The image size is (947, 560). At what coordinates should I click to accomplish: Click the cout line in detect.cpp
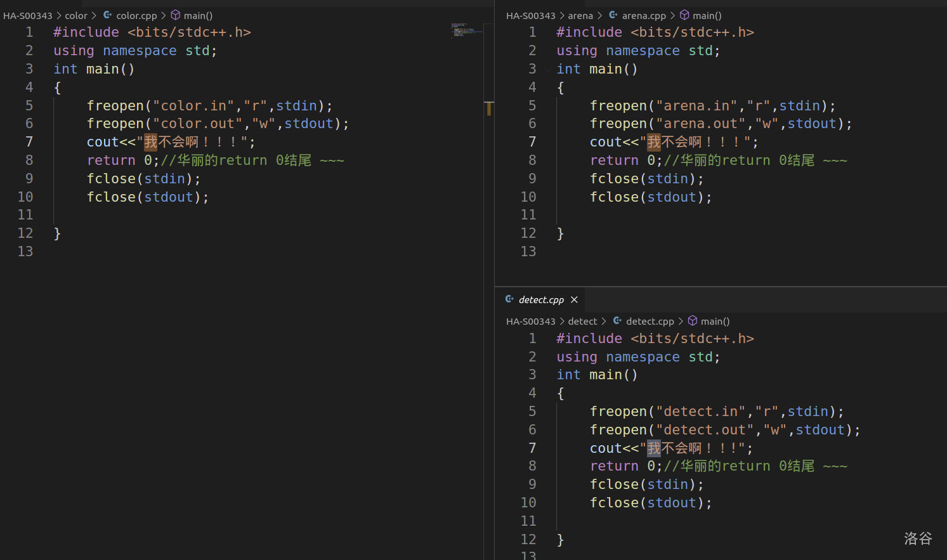[671, 448]
